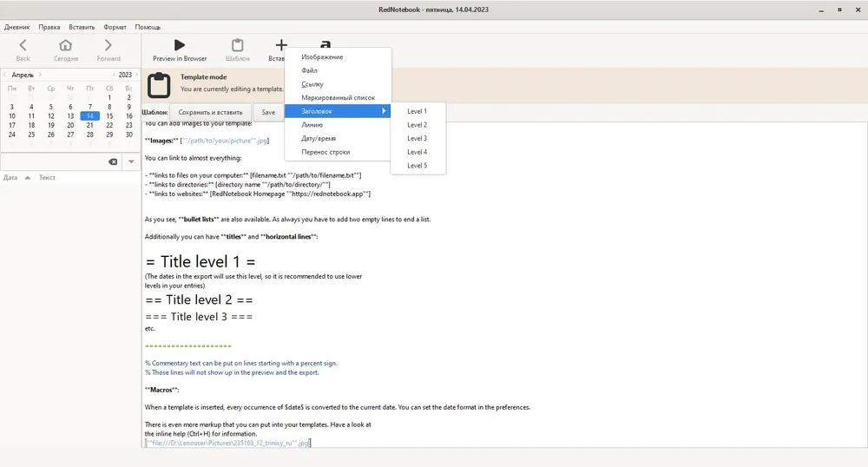Clear the search field with the backspace icon
868x467 pixels.
(113, 161)
